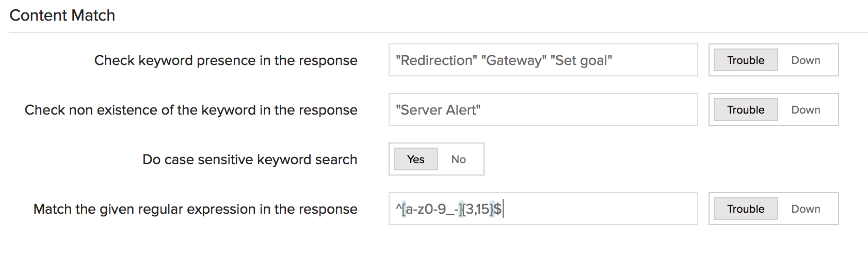Click the {3,15} quantifier in the regex field
This screenshot has height=254, width=868.
477,209
